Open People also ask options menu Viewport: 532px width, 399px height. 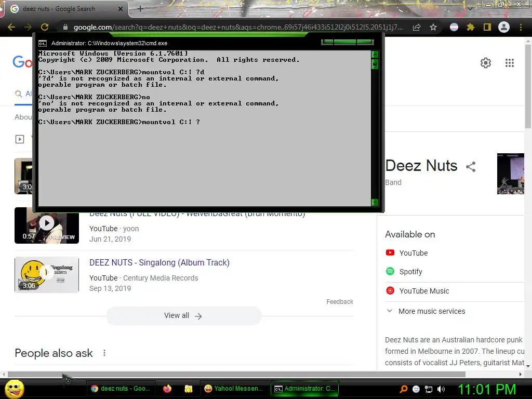(x=104, y=353)
